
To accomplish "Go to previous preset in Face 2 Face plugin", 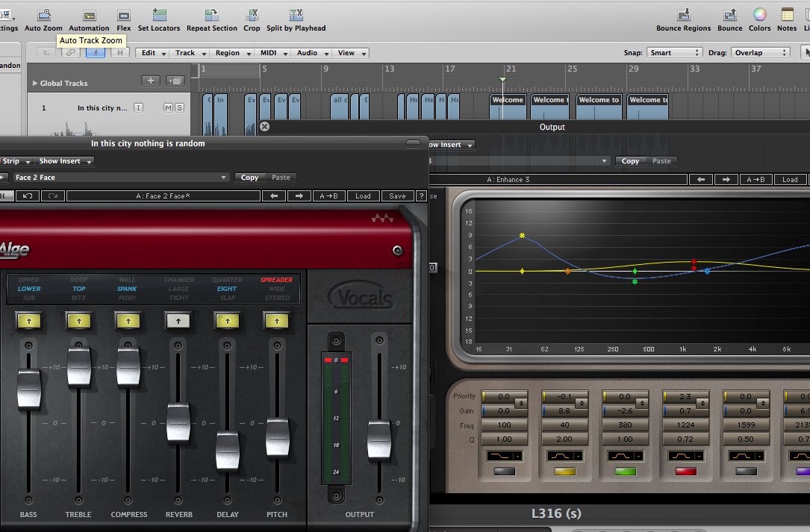I will (274, 195).
